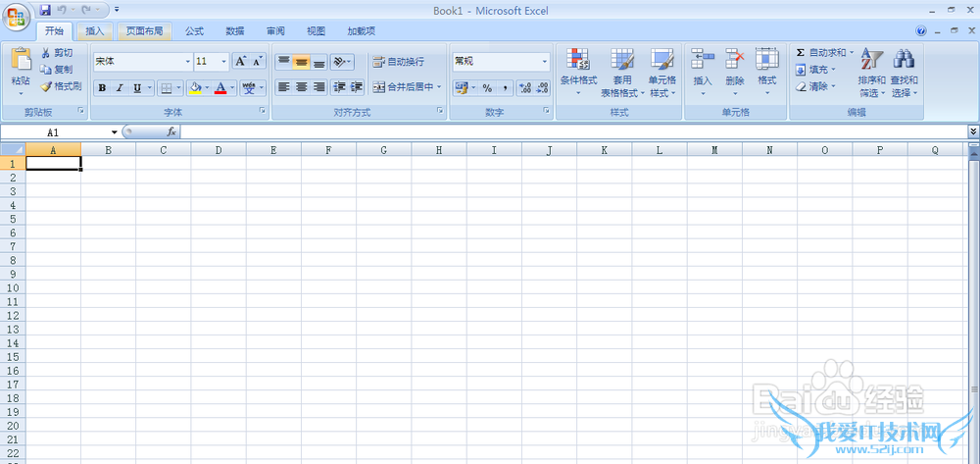
Task: Toggle align text left
Action: tap(284, 87)
